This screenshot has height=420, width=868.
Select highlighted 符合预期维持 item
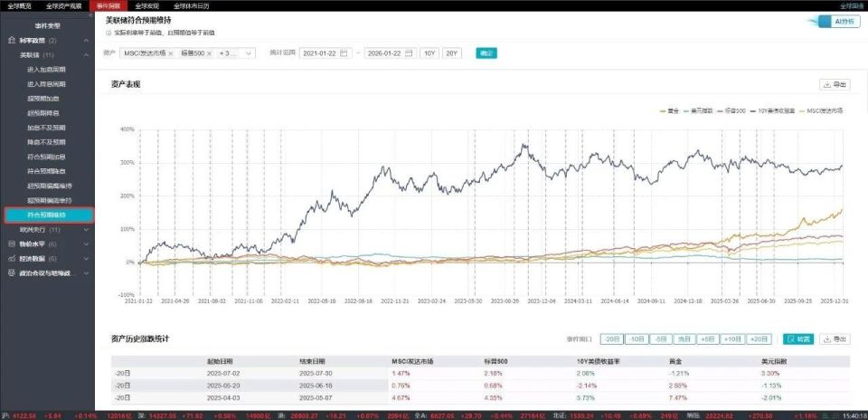coord(49,215)
